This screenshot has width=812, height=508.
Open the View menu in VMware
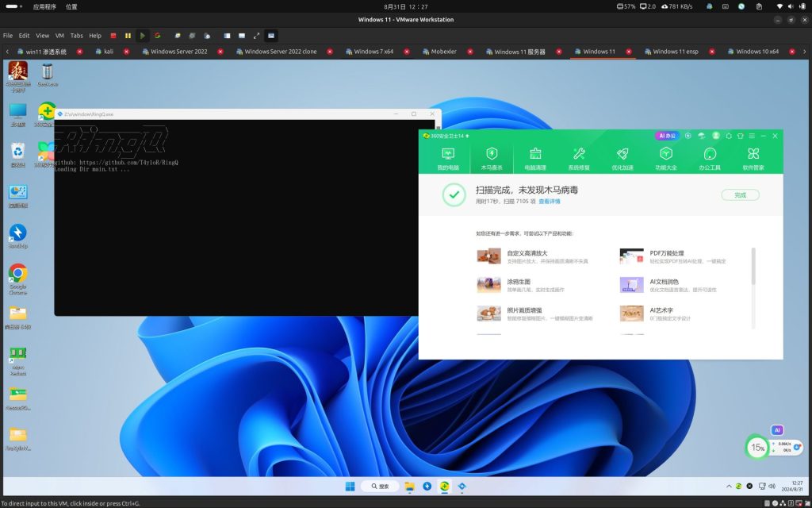(43, 36)
